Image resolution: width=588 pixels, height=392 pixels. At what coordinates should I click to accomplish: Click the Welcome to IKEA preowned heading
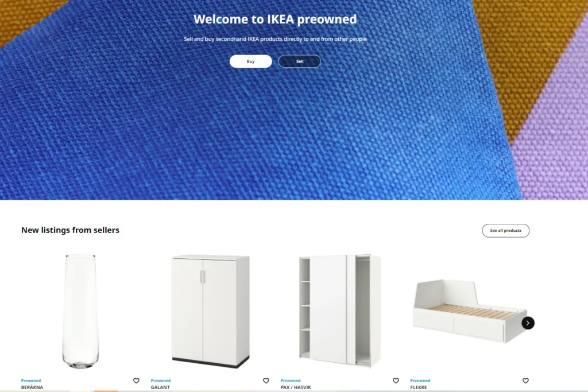(x=275, y=19)
